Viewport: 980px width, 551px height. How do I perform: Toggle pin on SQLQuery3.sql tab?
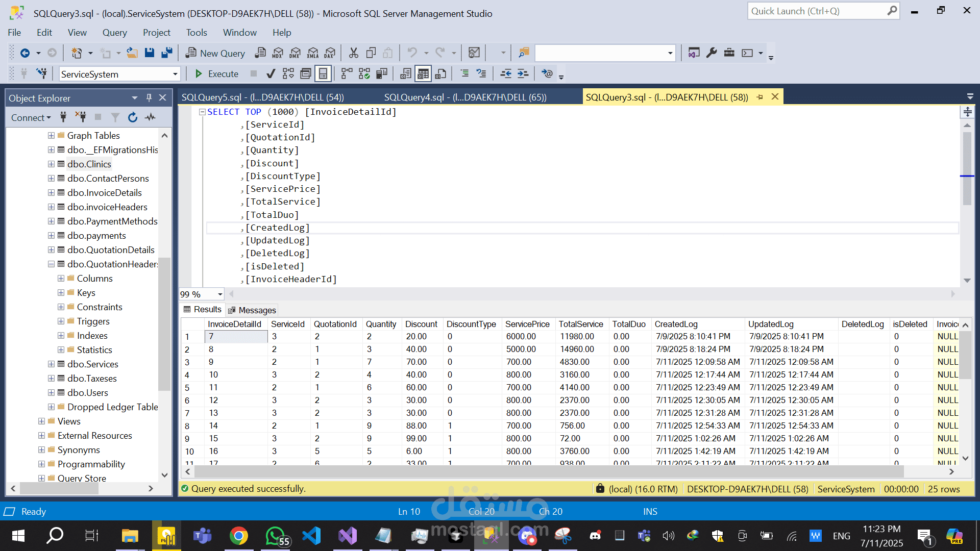(760, 97)
